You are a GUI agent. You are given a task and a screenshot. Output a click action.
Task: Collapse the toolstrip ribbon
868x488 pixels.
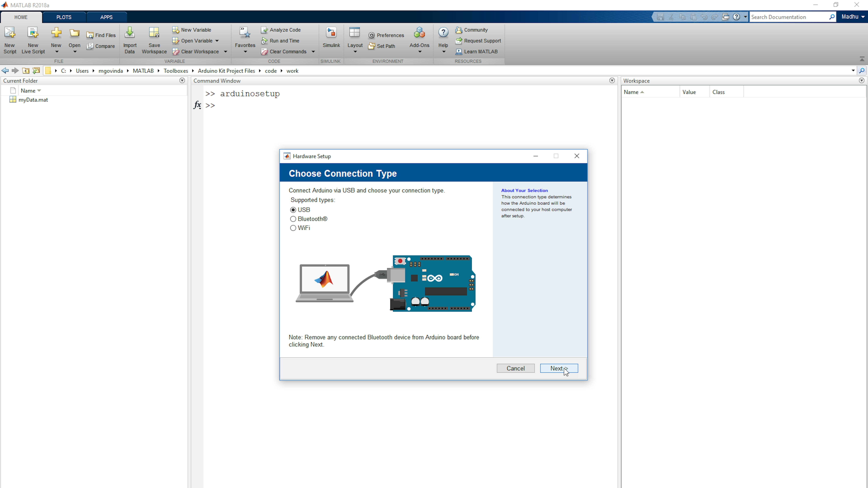click(862, 59)
